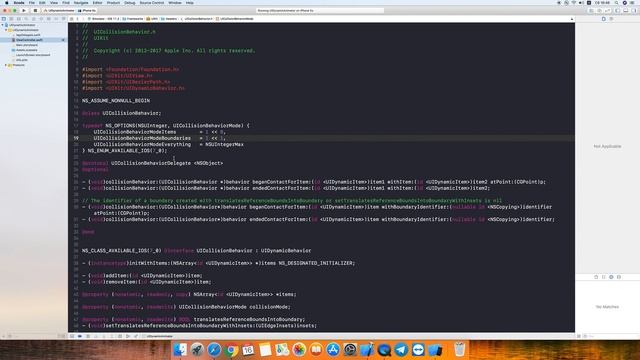Image resolution: width=640 pixels, height=360 pixels.
Task: Collapse the UIDynamicAnimator group folder
Action: pyautogui.click(x=6, y=30)
